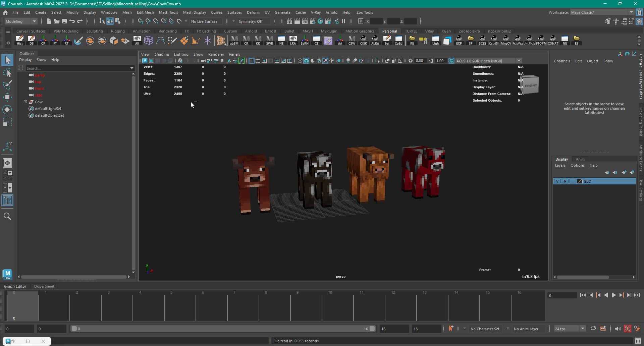
Task: Toggle the audio speaker icon in range bar
Action: (618, 329)
